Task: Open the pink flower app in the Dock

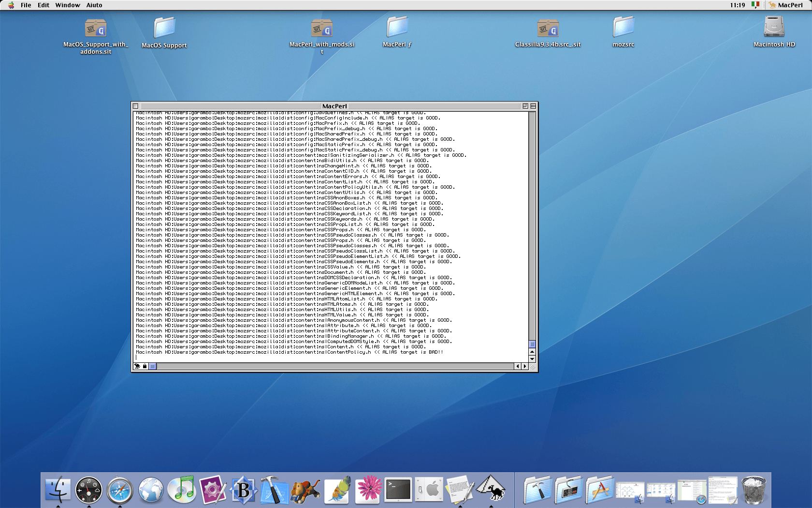Action: tap(368, 490)
